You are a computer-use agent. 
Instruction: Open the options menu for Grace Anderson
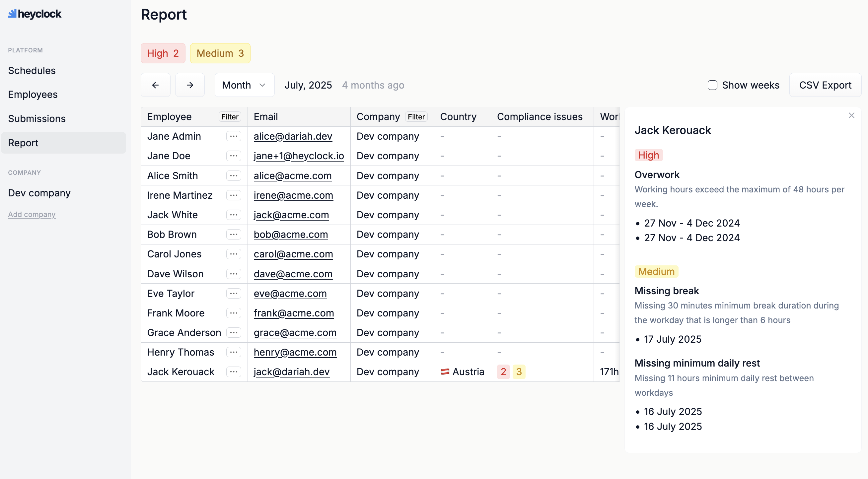pyautogui.click(x=234, y=332)
